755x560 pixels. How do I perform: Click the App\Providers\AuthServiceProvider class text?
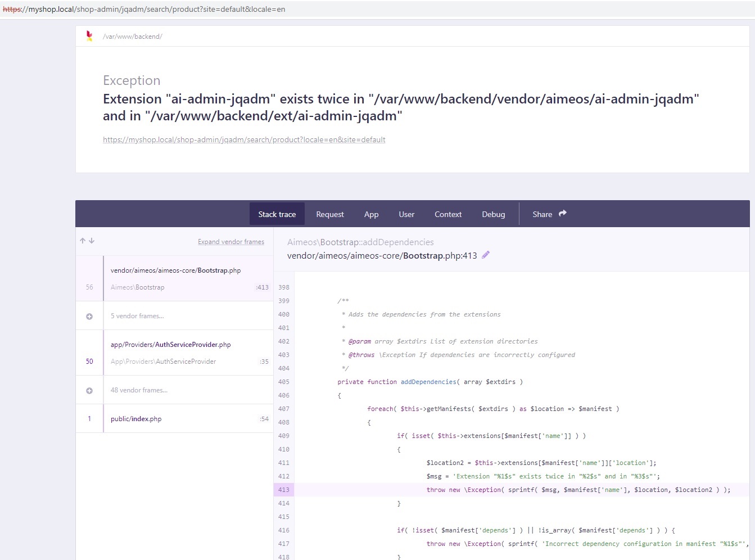pos(163,362)
